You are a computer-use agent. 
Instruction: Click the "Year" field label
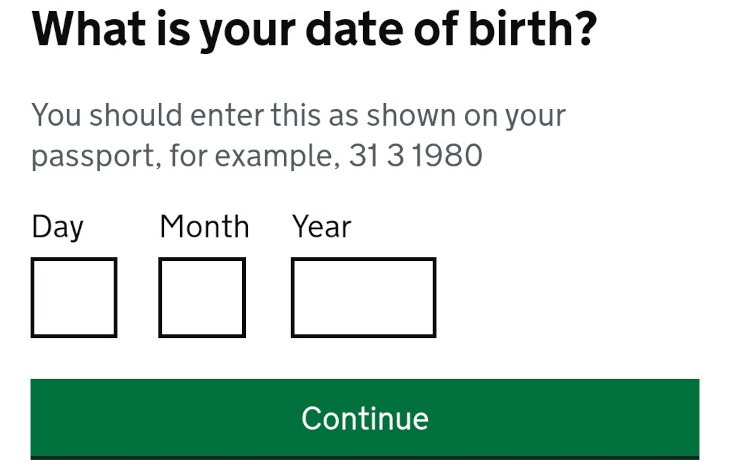(x=321, y=227)
